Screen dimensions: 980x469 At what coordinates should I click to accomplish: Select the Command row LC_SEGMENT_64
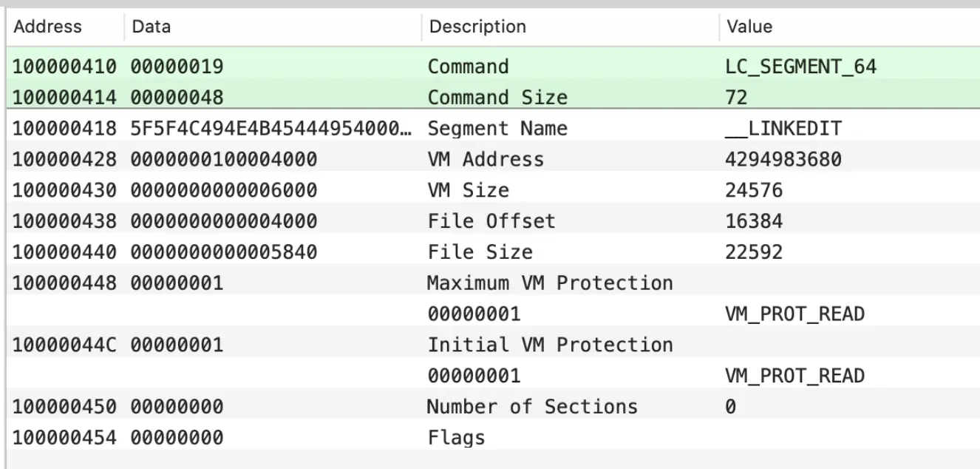[x=469, y=67]
